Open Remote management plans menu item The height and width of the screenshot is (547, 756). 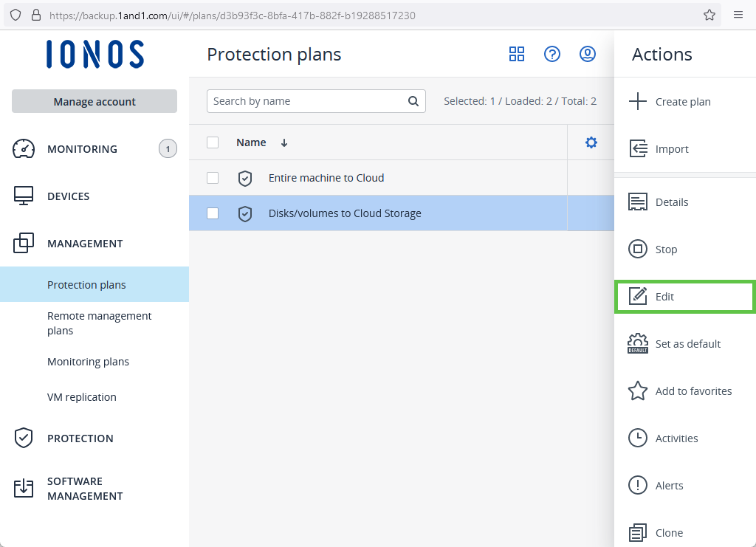(x=99, y=323)
